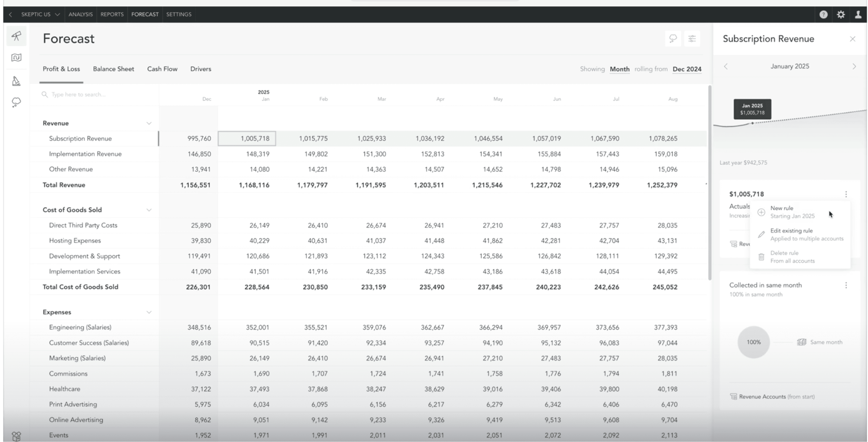Click the chart point for Jan 2025

(x=752, y=123)
